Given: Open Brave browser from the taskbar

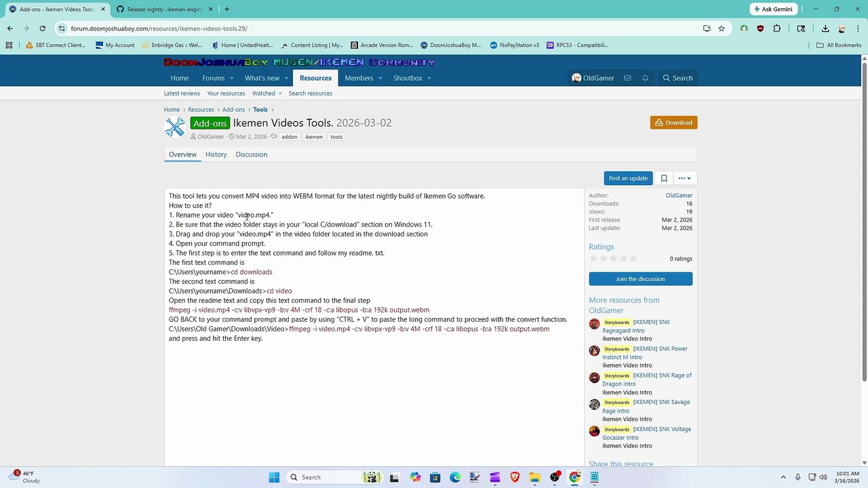Looking at the screenshot, I should (x=515, y=477).
